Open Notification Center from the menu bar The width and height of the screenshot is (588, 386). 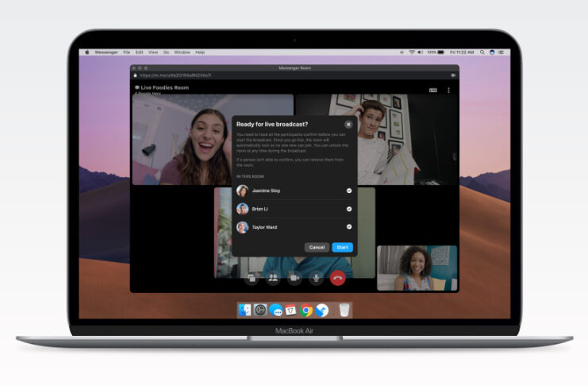pos(501,52)
